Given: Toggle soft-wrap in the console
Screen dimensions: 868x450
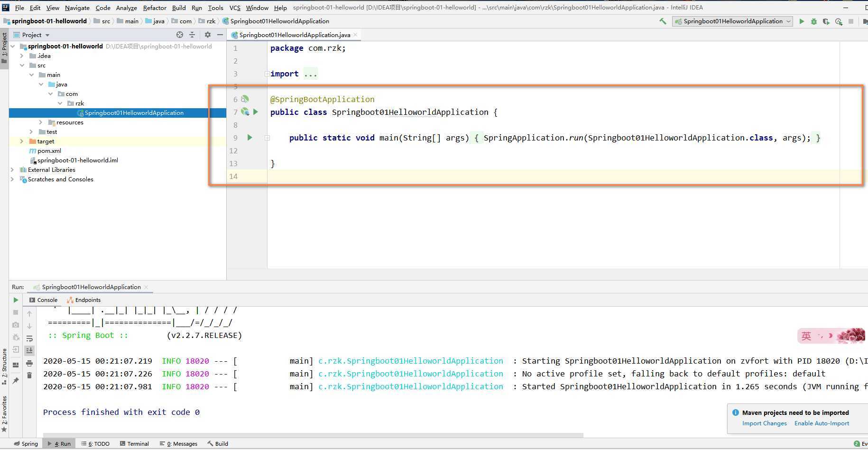Looking at the screenshot, I should point(29,338).
